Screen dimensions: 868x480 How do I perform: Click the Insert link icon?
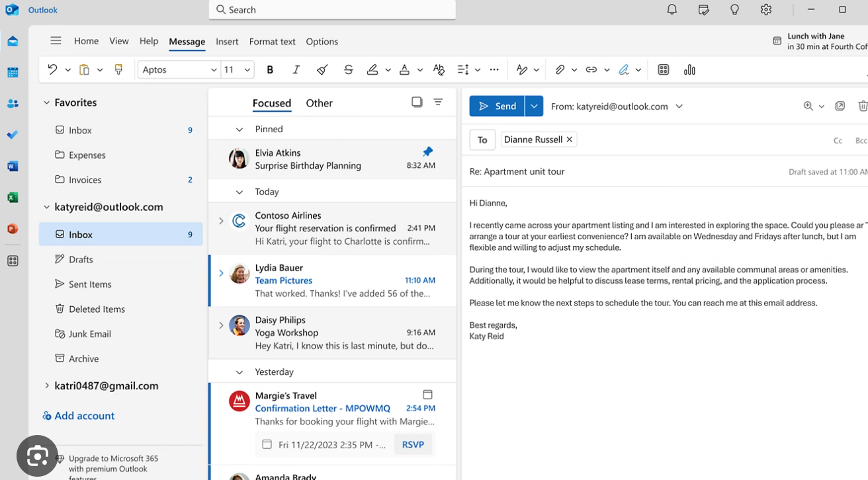click(591, 69)
